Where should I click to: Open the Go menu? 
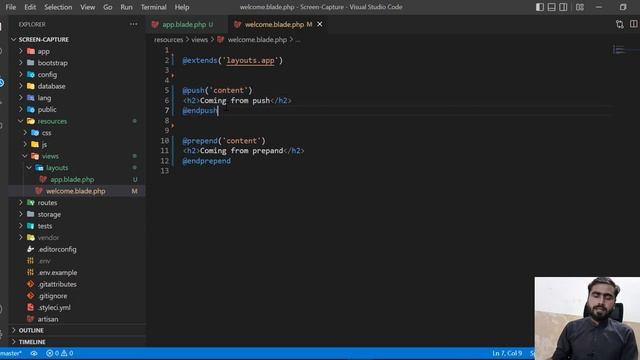tap(107, 7)
